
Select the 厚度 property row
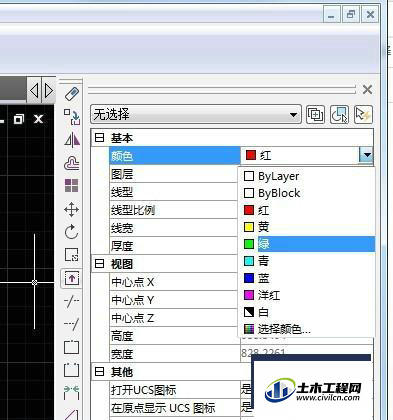coord(173,246)
